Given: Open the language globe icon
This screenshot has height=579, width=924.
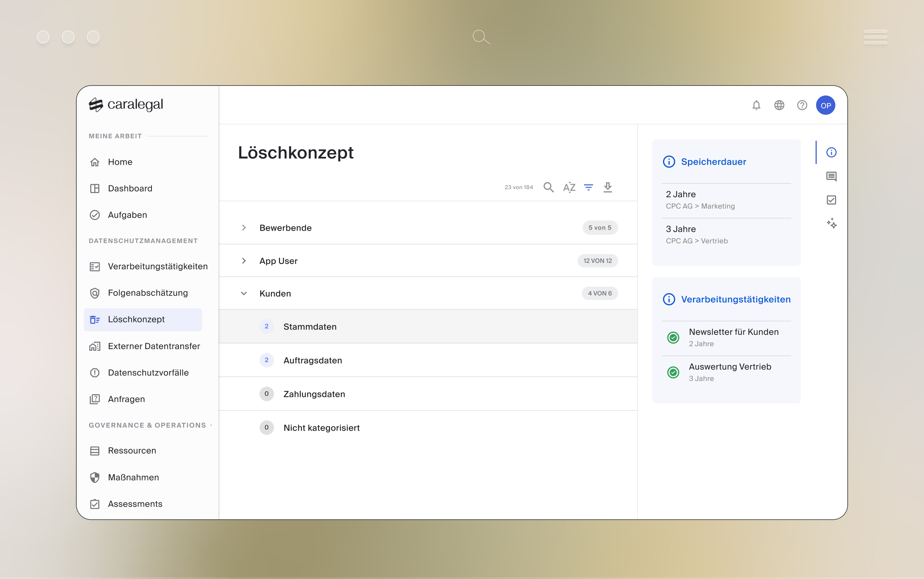Looking at the screenshot, I should click(779, 105).
